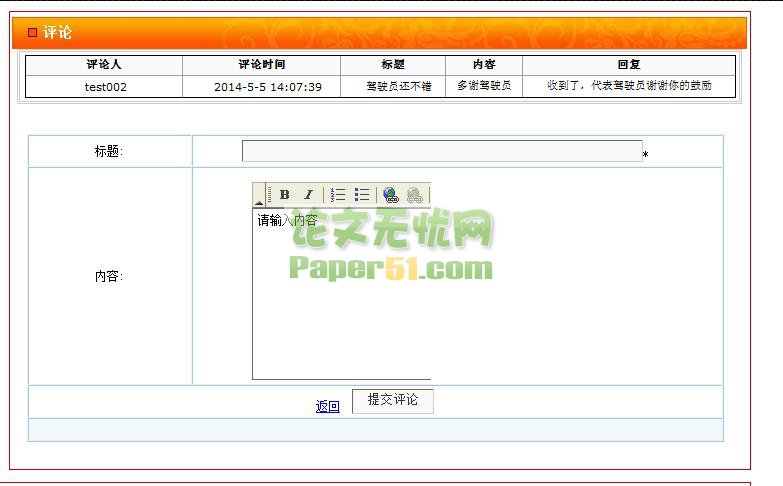Select the timestamp 2014-5-5 14:07:39

point(268,87)
